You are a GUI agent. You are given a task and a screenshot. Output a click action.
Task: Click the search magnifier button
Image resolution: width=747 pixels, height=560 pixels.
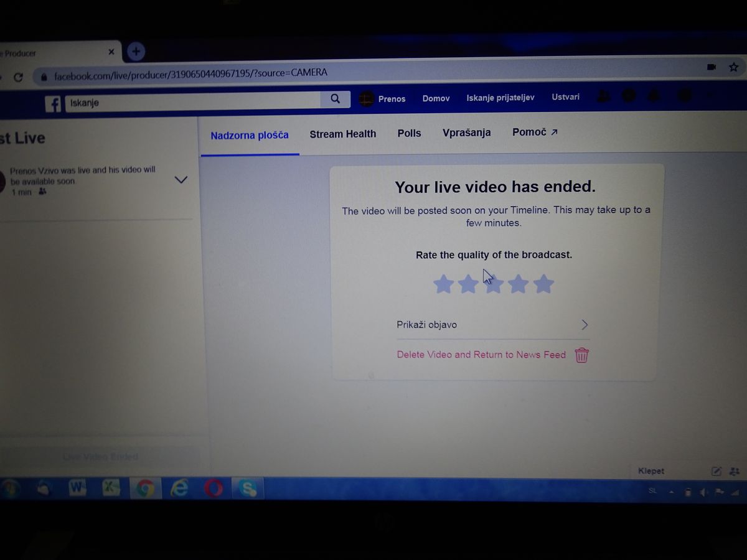point(336,99)
